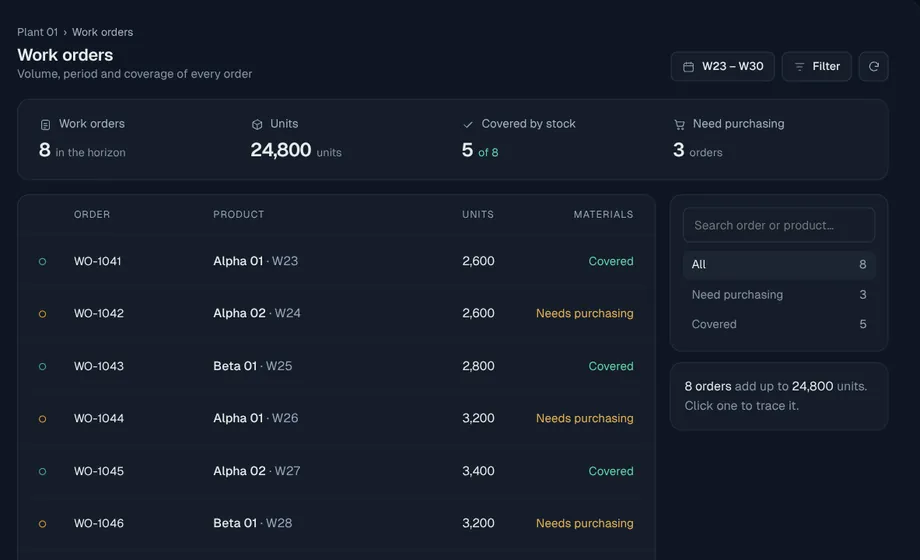920x560 pixels.
Task: Click the calendar icon in week range
Action: pyautogui.click(x=688, y=67)
